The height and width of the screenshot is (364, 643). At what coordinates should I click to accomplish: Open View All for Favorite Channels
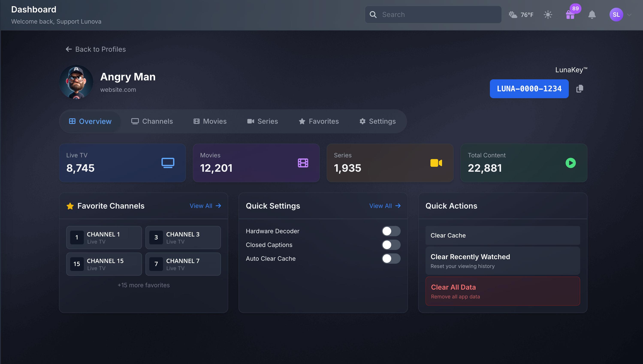click(x=205, y=206)
